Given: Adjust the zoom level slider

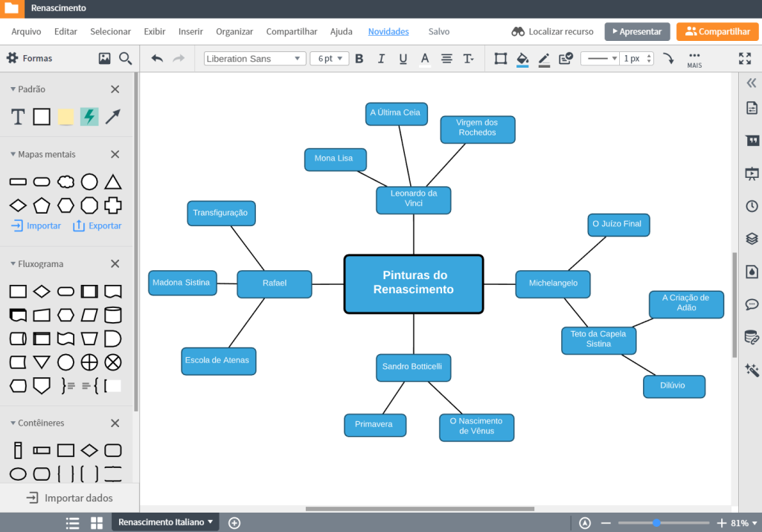Looking at the screenshot, I should tap(656, 523).
